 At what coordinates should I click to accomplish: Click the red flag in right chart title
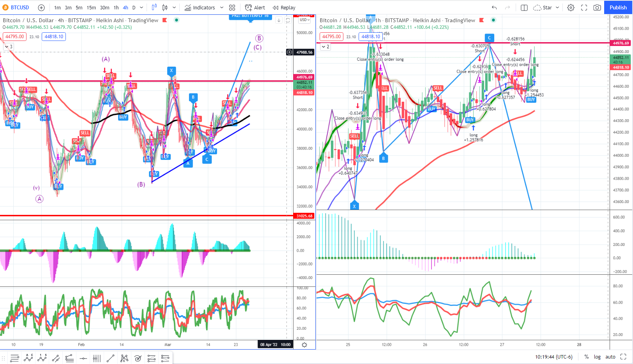tap(482, 20)
